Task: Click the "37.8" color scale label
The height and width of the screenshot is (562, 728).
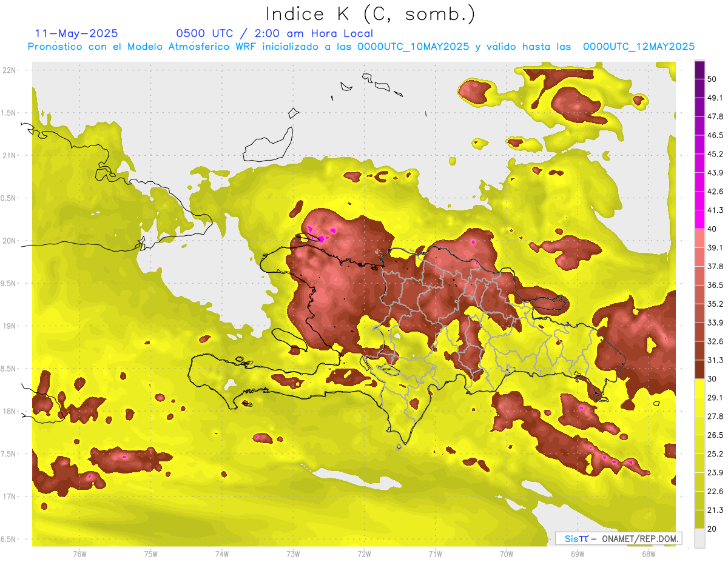Action: click(x=715, y=266)
